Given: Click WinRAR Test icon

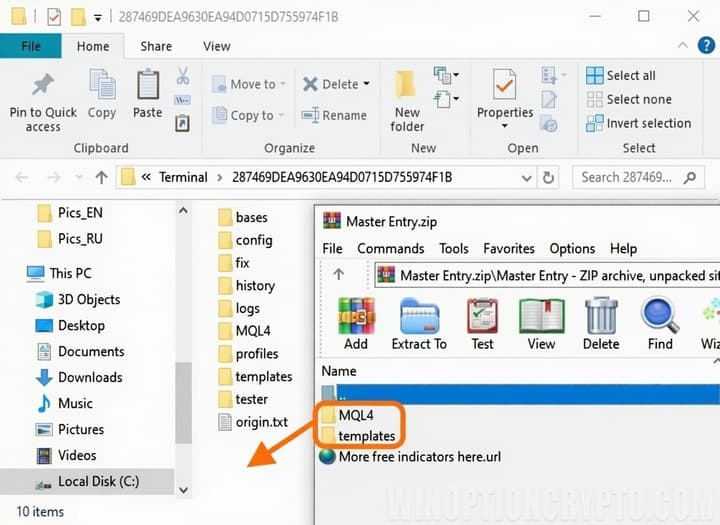Looking at the screenshot, I should 482,316.
